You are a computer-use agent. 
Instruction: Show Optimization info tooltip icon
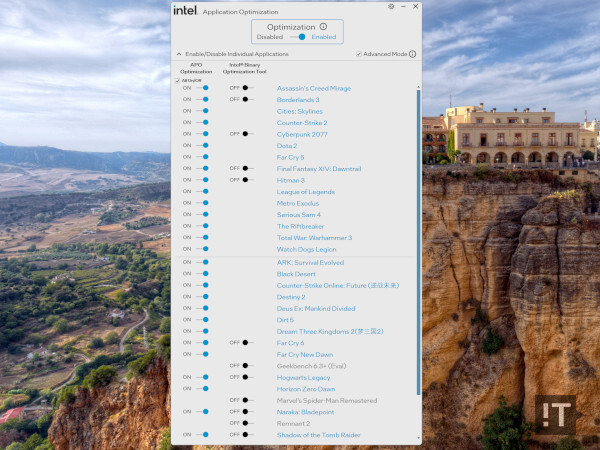point(323,26)
